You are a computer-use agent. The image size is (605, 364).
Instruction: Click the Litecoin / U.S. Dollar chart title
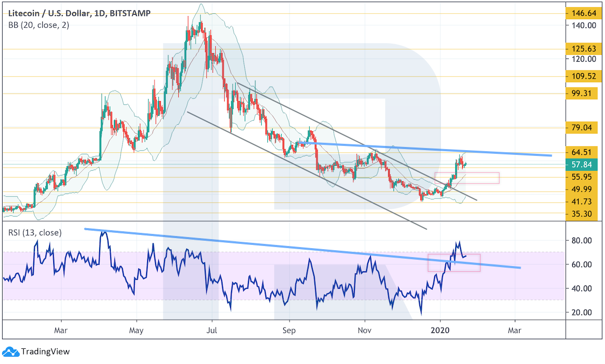79,14
